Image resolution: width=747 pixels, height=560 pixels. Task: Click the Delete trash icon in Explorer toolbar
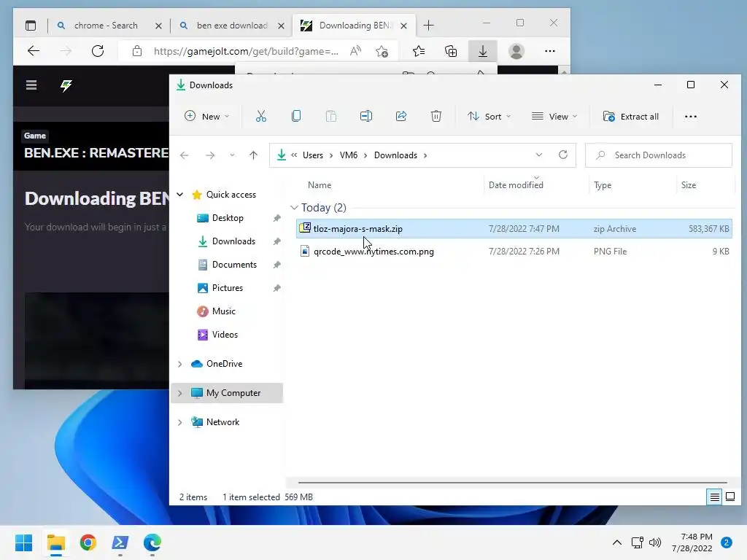[x=436, y=116]
